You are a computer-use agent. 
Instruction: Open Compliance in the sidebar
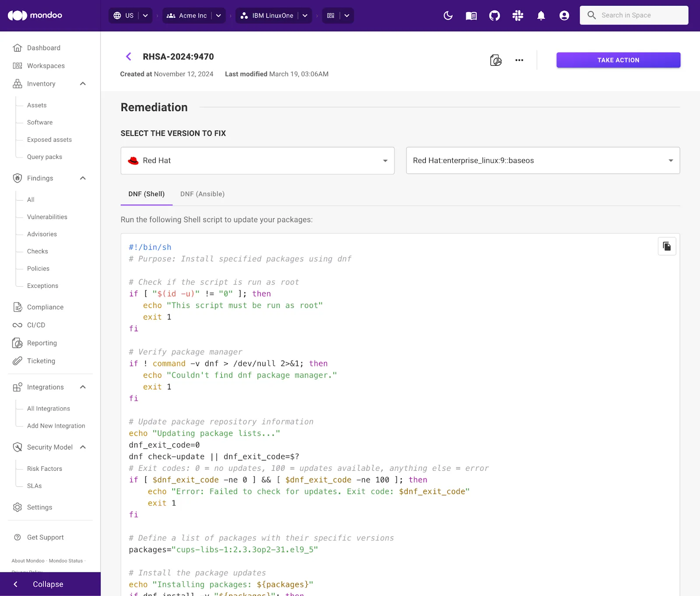[x=45, y=307]
